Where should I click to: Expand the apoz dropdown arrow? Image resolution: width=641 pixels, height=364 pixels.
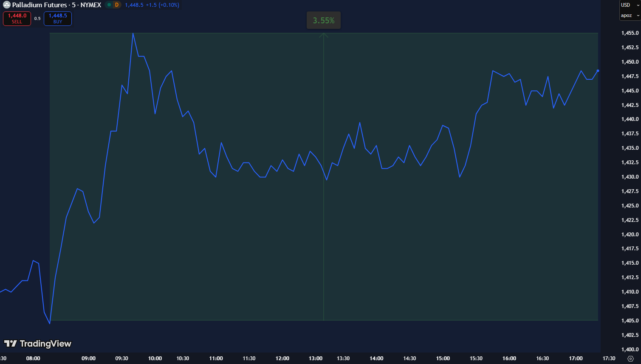tap(638, 16)
